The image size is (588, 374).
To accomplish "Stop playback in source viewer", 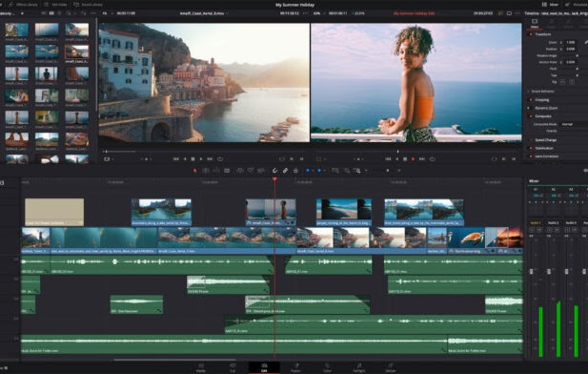I will point(193,159).
